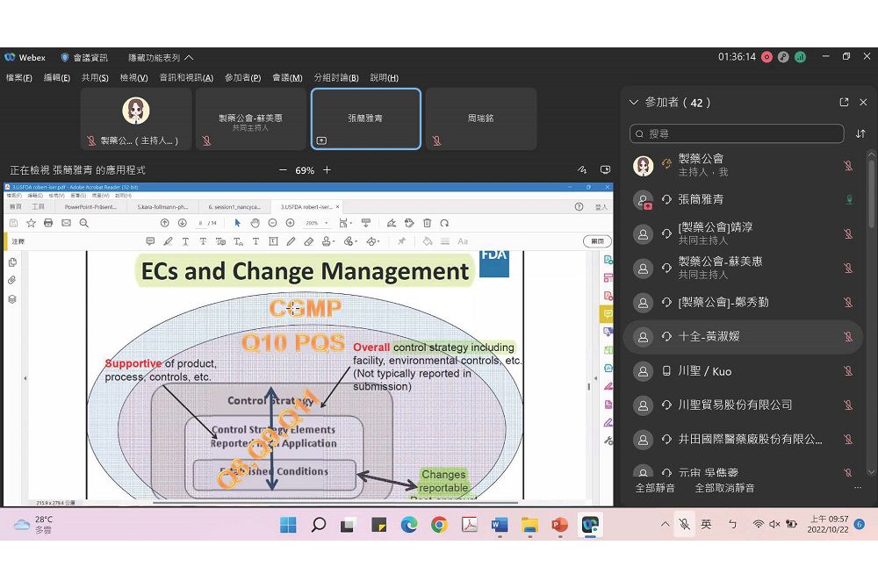Viewport: 878px width, 588px height.
Task: Open page thumbnails in Acrobat left sidebar
Action: pos(12,262)
